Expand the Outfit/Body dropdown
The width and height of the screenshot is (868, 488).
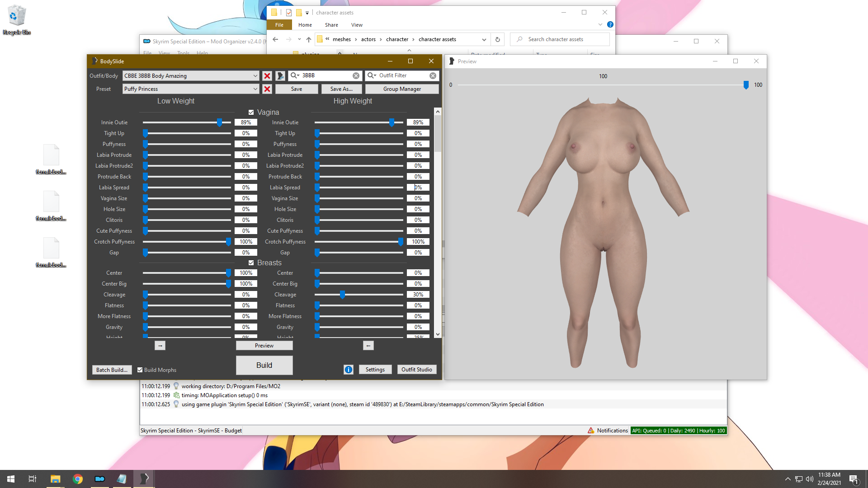(255, 76)
